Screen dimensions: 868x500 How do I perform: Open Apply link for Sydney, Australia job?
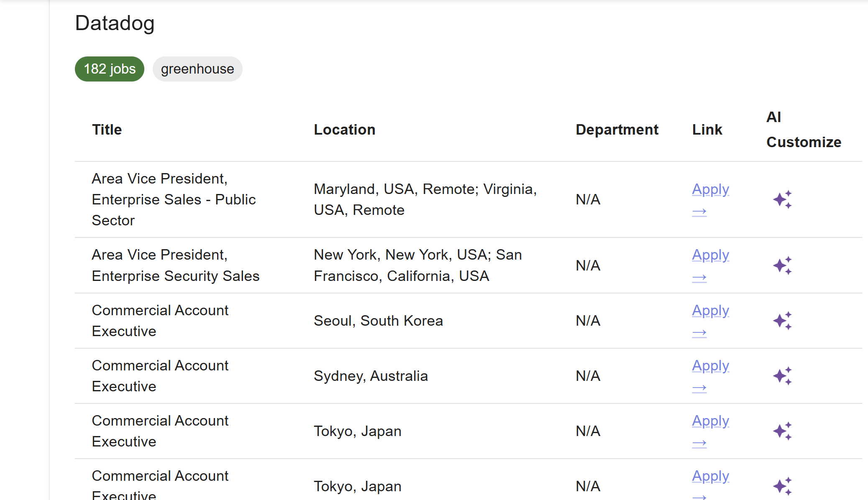tap(710, 366)
